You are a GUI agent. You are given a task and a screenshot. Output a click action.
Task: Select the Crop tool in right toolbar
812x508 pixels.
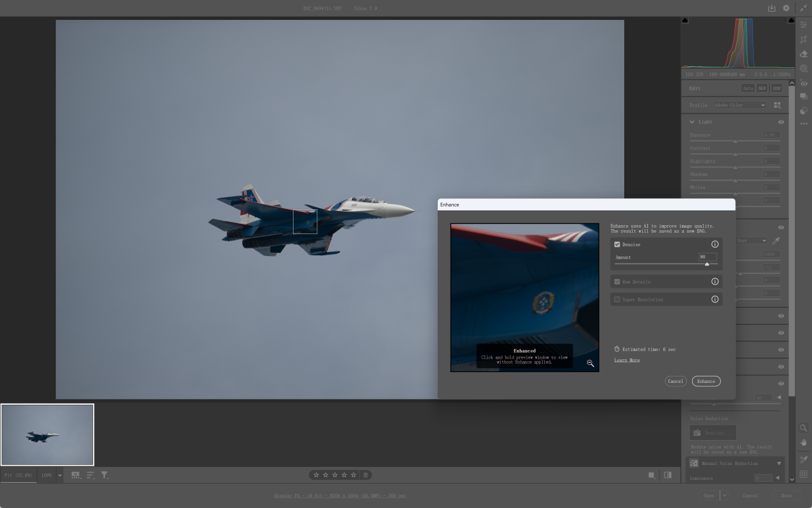tap(804, 39)
